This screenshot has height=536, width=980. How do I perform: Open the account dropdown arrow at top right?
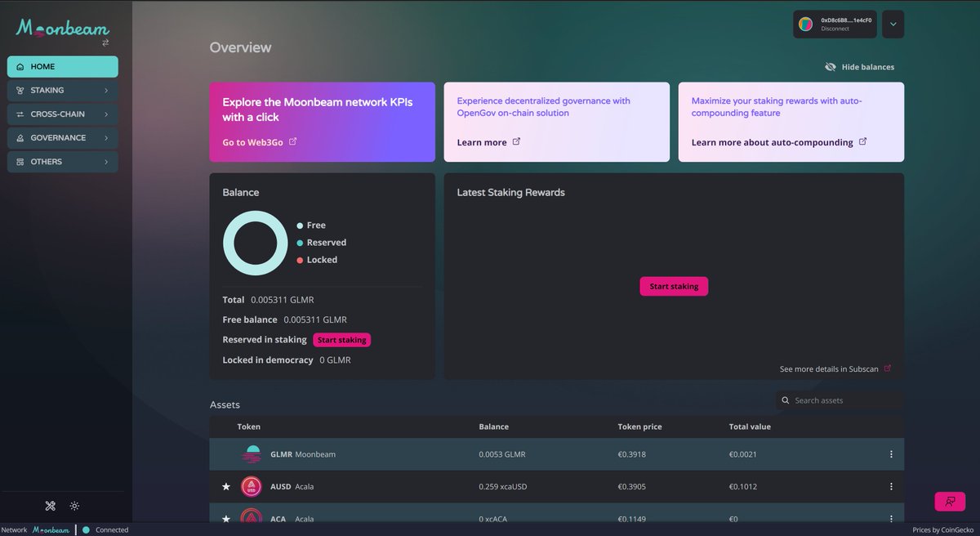click(x=893, y=25)
